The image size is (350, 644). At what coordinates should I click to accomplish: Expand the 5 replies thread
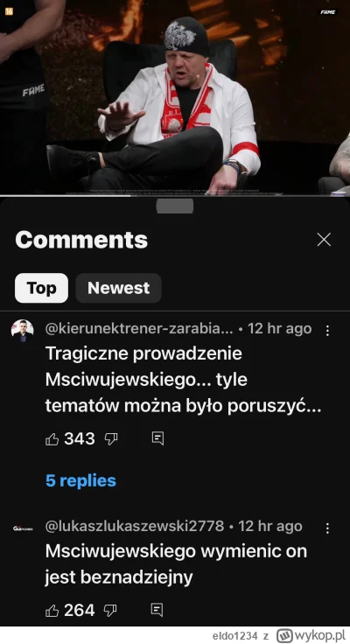point(80,480)
